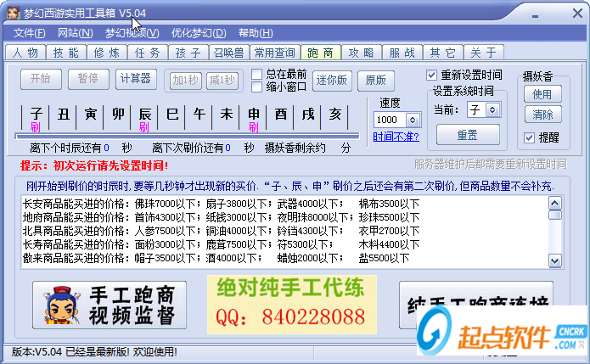Open the 时间不准? link
The height and width of the screenshot is (364, 590).
coord(396,137)
